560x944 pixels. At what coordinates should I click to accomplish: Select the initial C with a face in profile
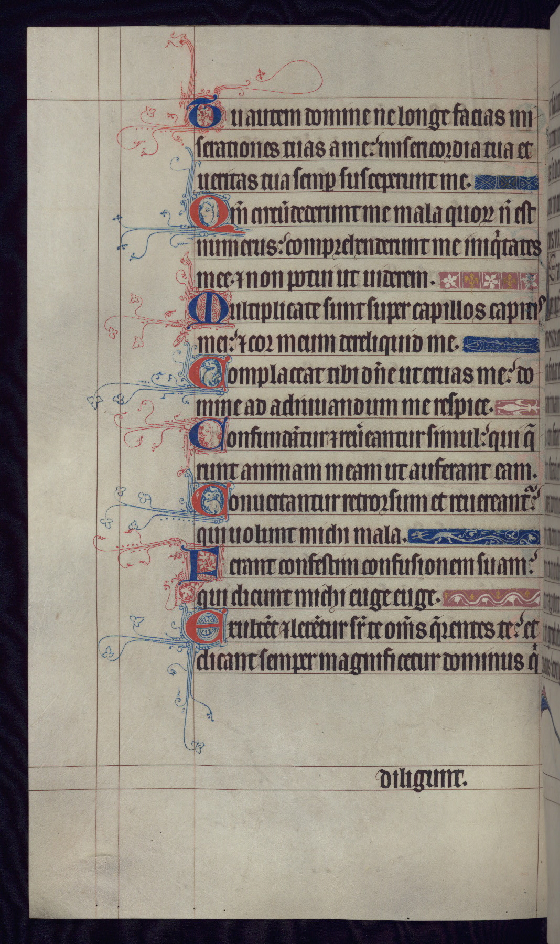tap(210, 436)
